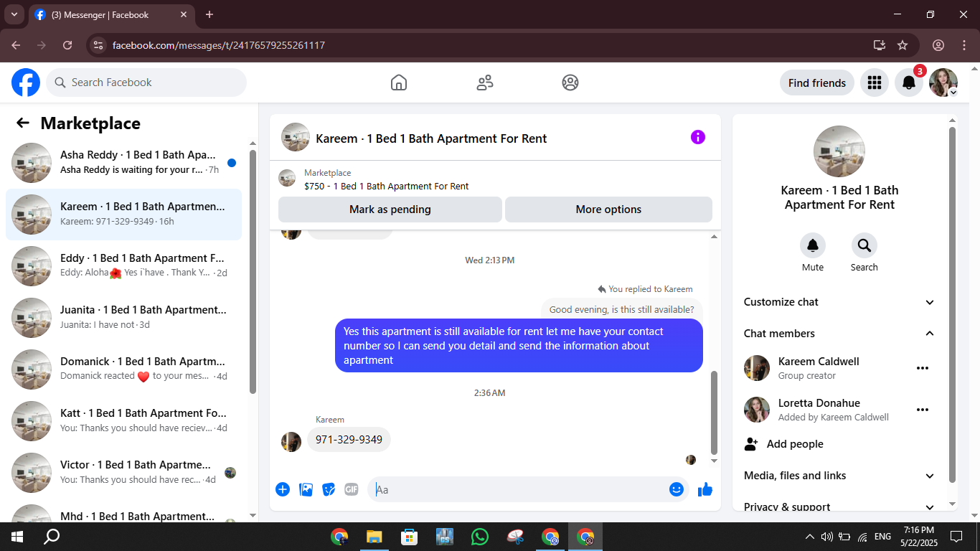Switch to the Messenger | Facebook browser tab
980x551 pixels.
tap(112, 14)
